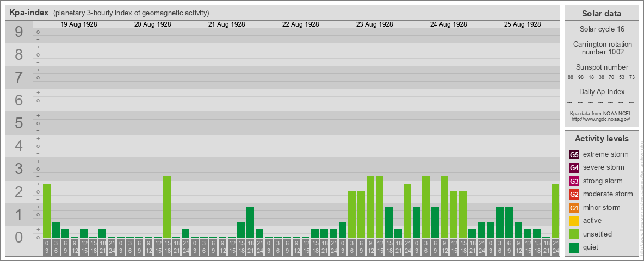Screen dimensions: 644x261
Task: Click the dark green quiet swatch
Action: tap(574, 247)
